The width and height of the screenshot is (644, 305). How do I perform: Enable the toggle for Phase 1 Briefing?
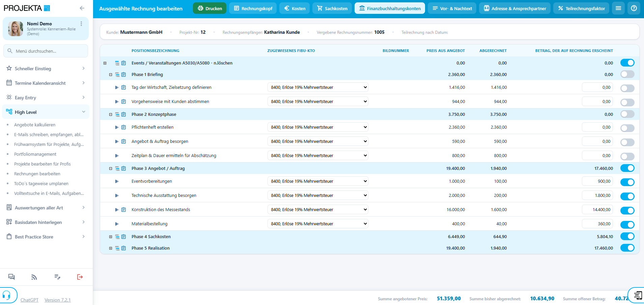(627, 74)
